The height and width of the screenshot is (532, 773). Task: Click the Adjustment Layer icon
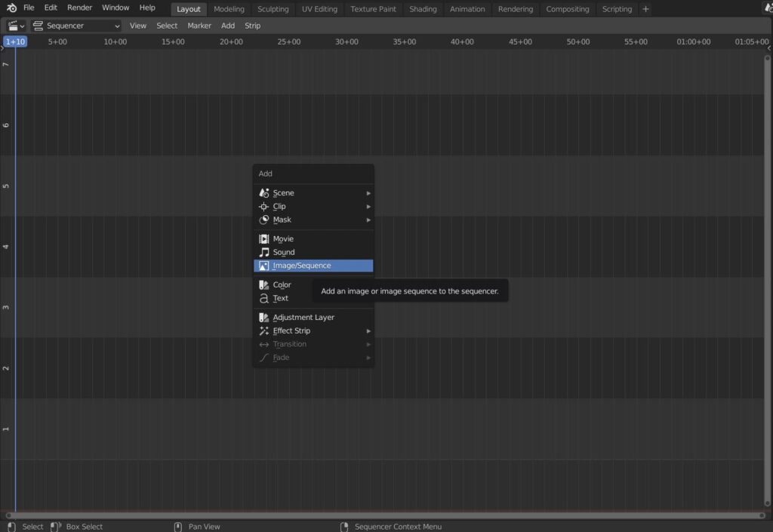263,317
